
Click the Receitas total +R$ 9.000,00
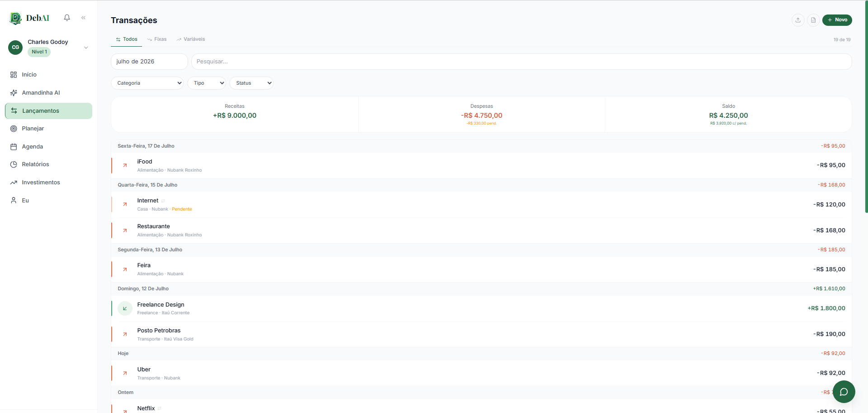pos(235,115)
